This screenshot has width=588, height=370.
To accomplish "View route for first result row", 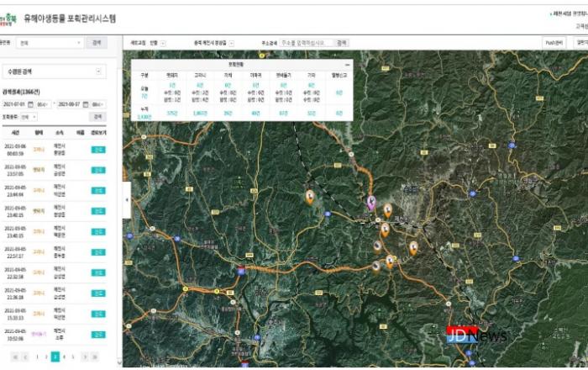I will click(98, 150).
